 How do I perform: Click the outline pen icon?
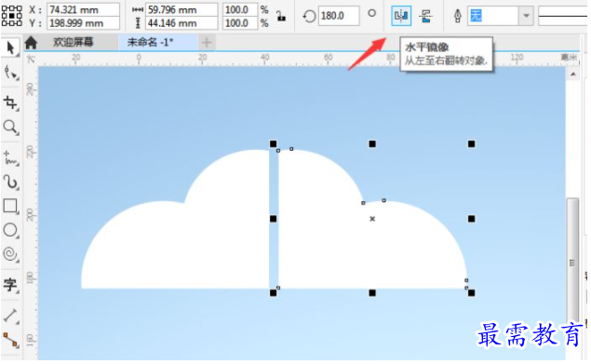(457, 16)
